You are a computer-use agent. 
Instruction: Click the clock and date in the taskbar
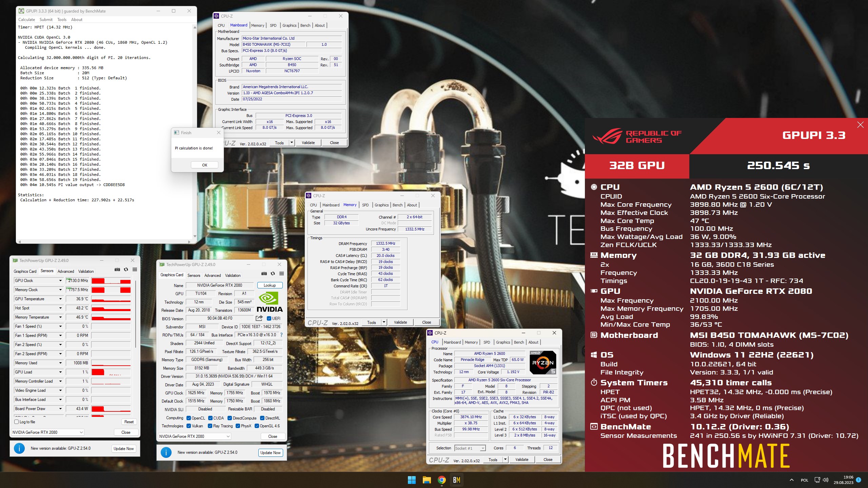pyautogui.click(x=844, y=480)
